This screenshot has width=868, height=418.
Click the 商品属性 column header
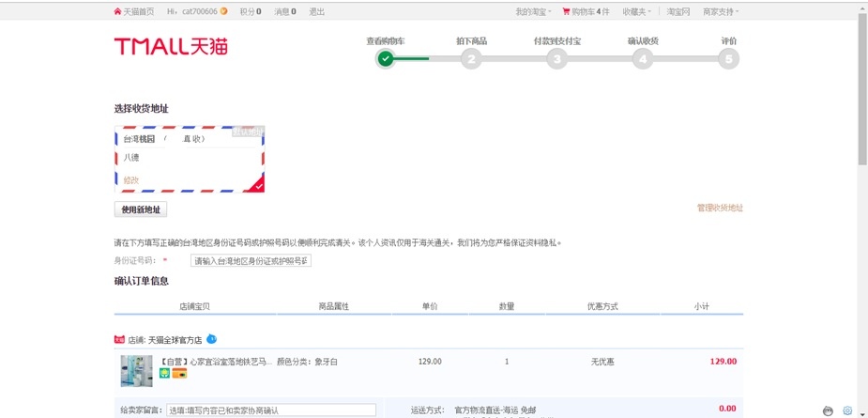point(334,306)
